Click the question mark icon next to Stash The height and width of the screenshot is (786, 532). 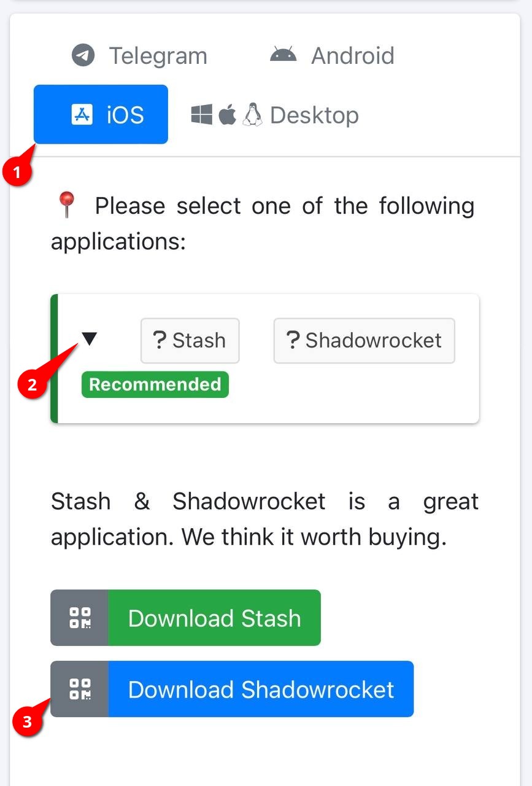tap(158, 340)
